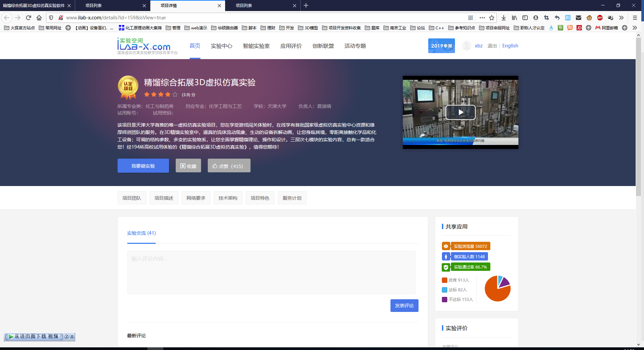Open a new browser tab

click(306, 5)
